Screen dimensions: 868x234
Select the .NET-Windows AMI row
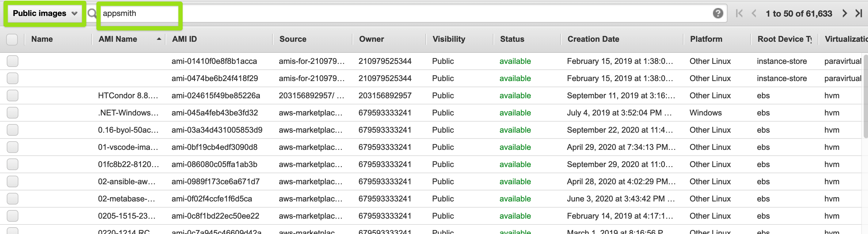(13, 113)
